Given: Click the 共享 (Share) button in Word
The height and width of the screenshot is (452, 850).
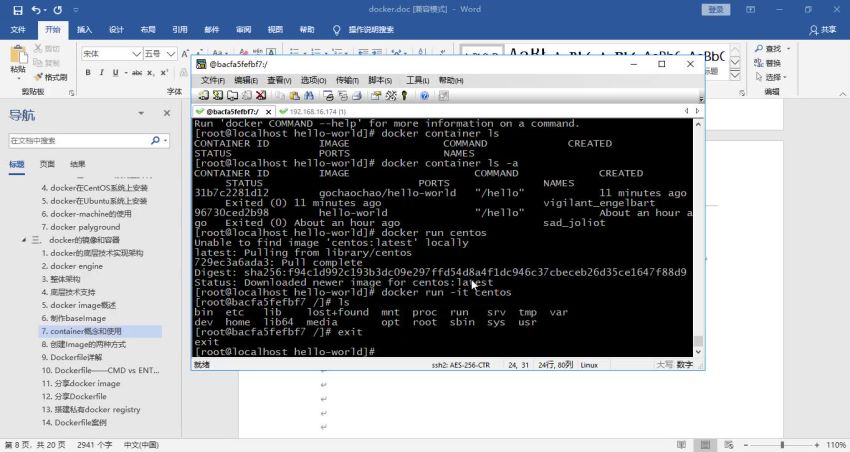Looking at the screenshot, I should 822,30.
